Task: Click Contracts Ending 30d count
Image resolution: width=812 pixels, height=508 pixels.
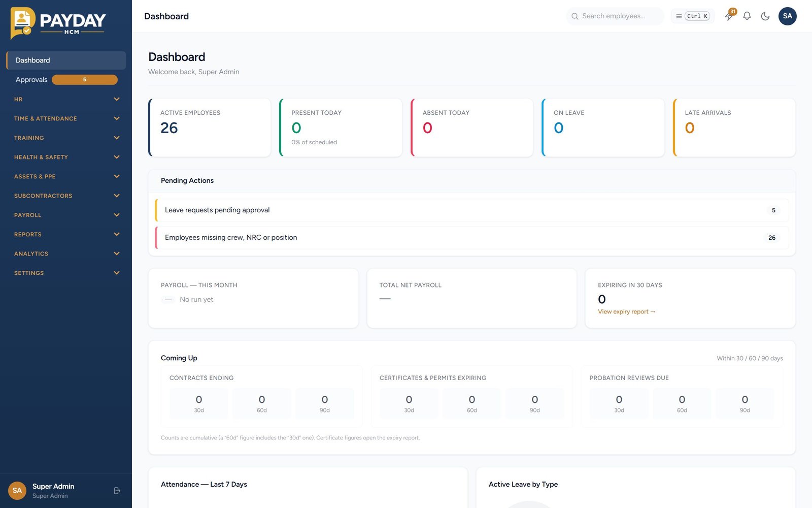Action: pyautogui.click(x=199, y=403)
